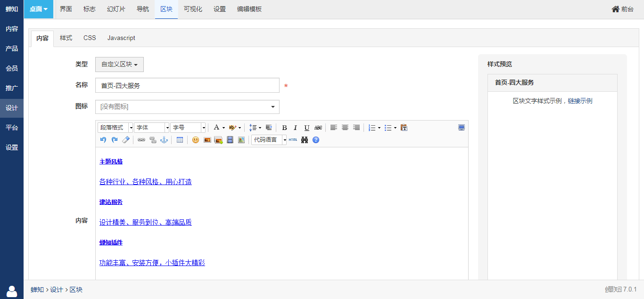Insert an anchor

[x=164, y=140]
